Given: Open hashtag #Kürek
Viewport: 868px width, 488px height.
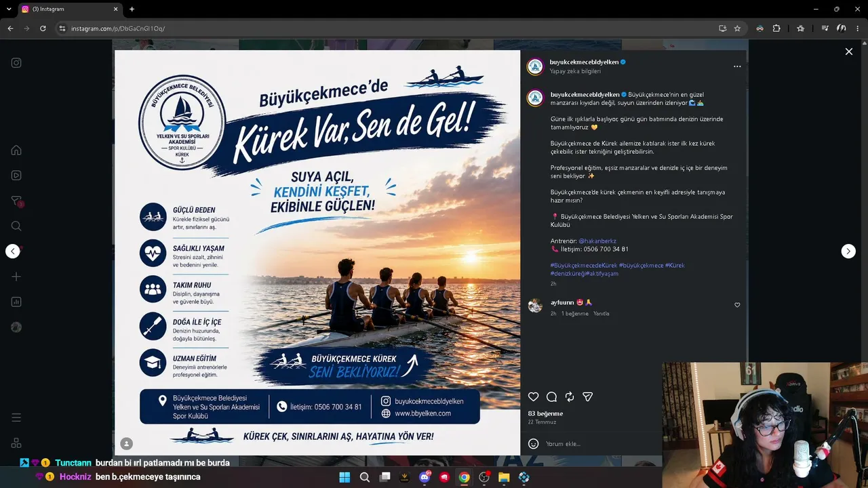Looking at the screenshot, I should pyautogui.click(x=675, y=266).
